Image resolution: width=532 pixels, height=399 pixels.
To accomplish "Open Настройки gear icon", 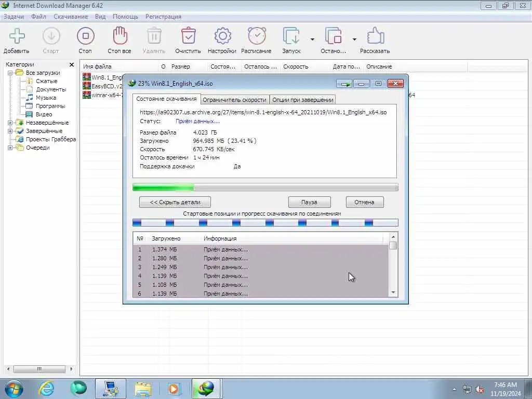I will pos(222,36).
